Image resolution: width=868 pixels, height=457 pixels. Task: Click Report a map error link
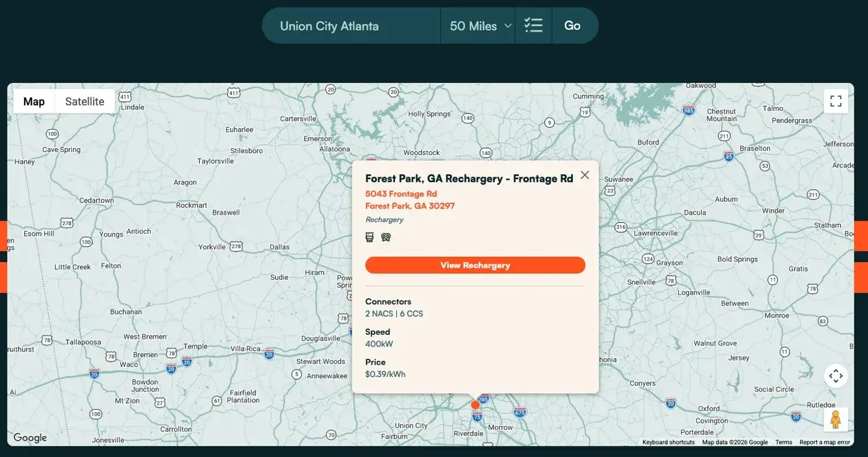[825, 442]
